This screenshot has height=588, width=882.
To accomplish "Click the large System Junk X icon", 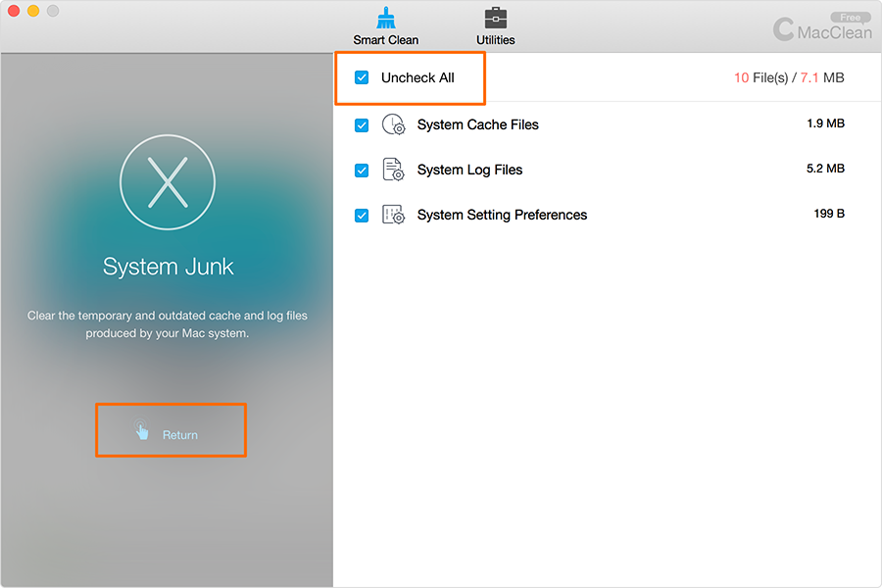I will [x=168, y=183].
